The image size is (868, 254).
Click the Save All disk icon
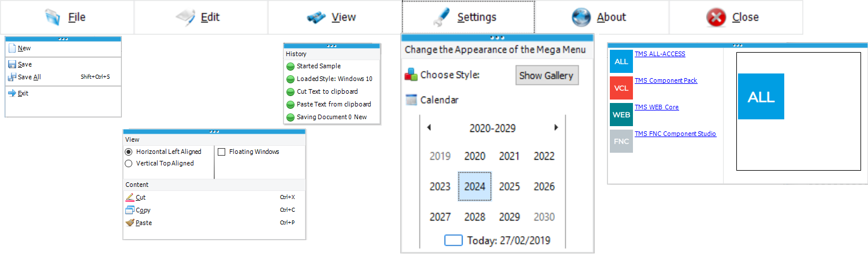tap(12, 77)
